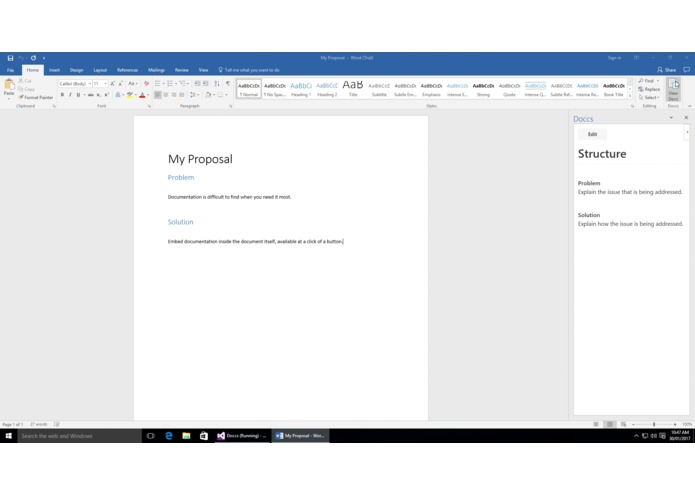
Task: Click the Clear All Formatting icon
Action: tap(146, 83)
